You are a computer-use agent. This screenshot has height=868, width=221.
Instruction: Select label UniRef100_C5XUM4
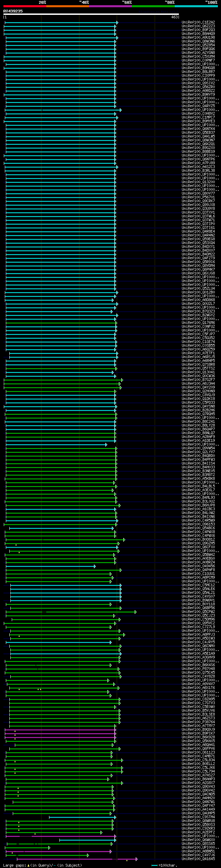[x=198, y=57]
